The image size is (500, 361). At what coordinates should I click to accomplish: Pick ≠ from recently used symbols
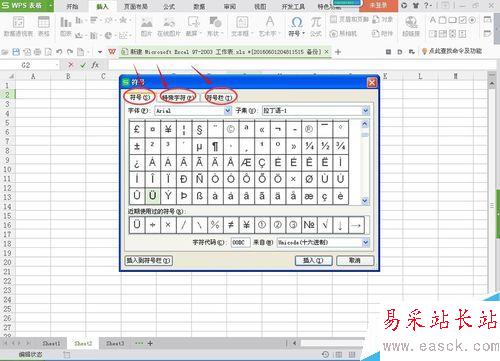tap(231, 225)
